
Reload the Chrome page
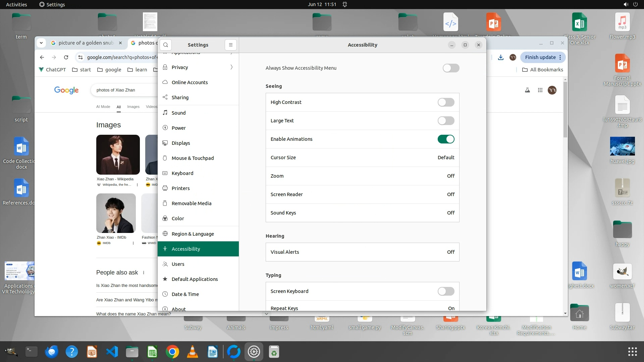coord(66,57)
